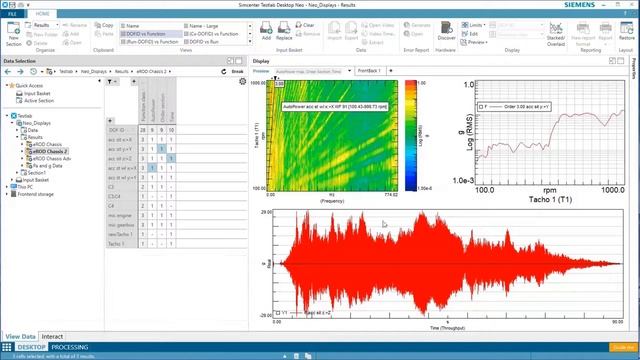This screenshot has width=640, height=360.
Task: Click the Stacked/Overlaid display icon
Action: [x=556, y=34]
